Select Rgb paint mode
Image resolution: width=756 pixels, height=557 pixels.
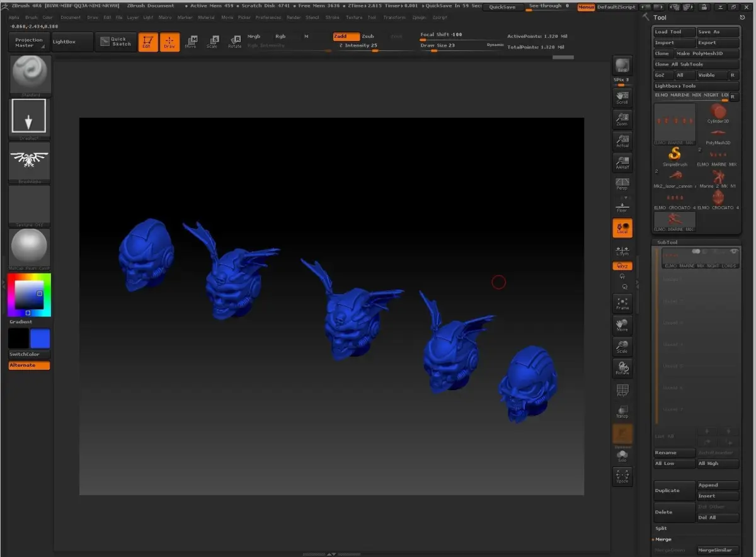click(x=281, y=37)
